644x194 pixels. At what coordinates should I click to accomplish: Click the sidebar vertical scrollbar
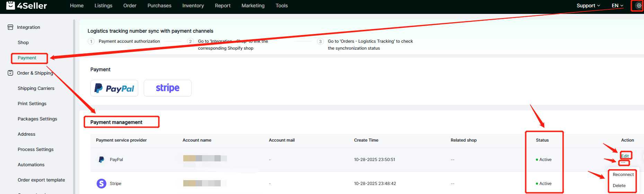(x=74, y=104)
